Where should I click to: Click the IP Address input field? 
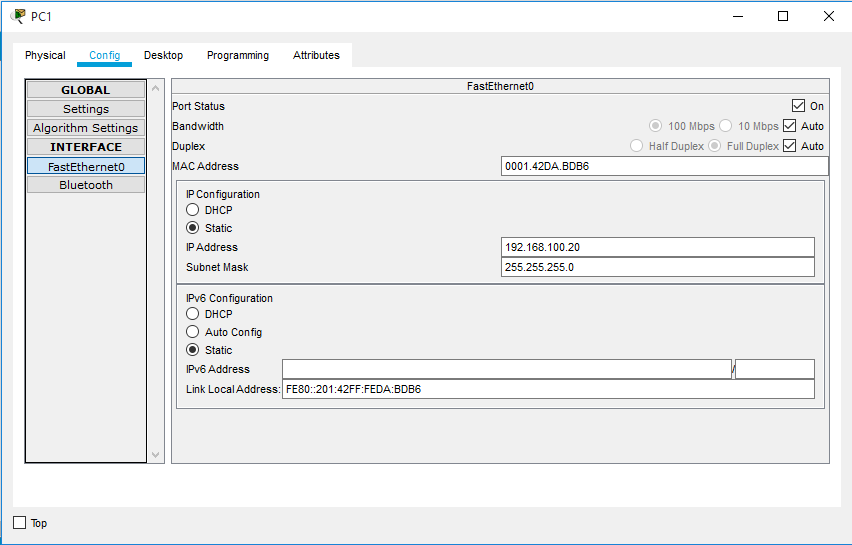pyautogui.click(x=657, y=247)
